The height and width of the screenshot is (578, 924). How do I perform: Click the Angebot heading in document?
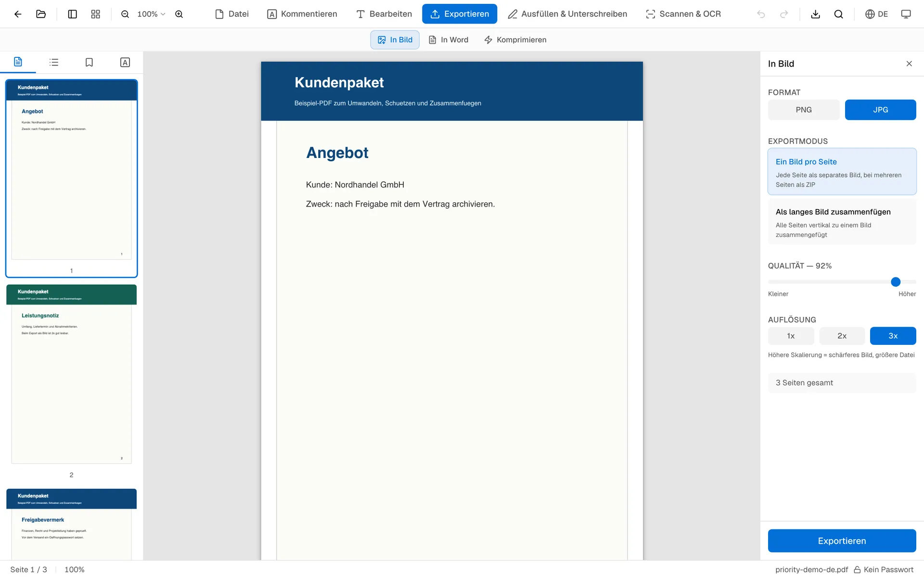point(337,153)
